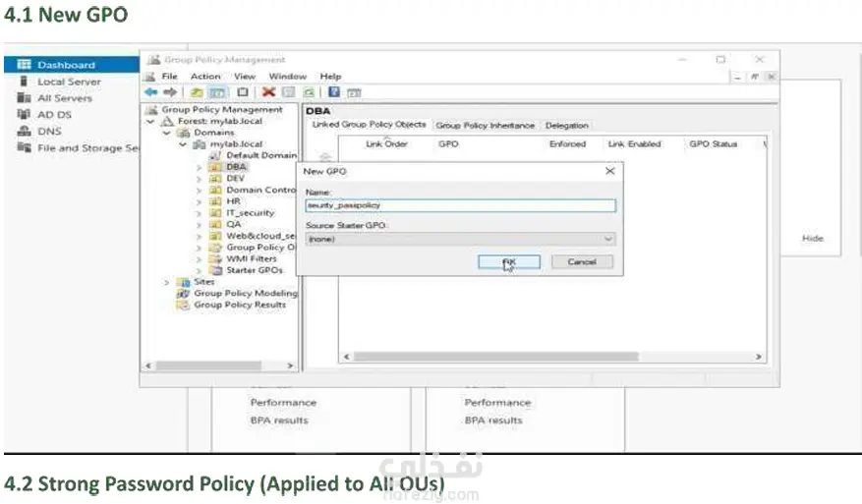The width and height of the screenshot is (862, 504).
Task: Click the Group Policy Results icon
Action: tap(183, 305)
